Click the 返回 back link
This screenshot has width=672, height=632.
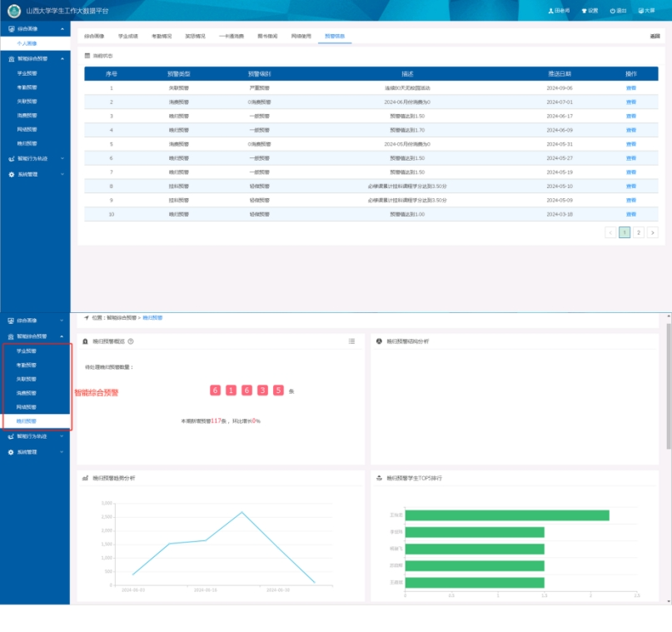point(654,37)
